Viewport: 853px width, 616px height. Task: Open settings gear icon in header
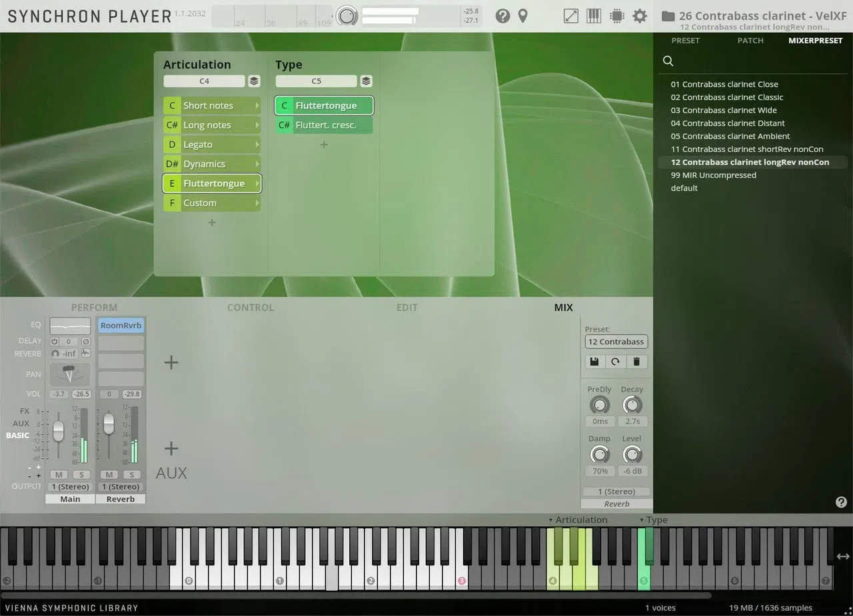(x=640, y=16)
